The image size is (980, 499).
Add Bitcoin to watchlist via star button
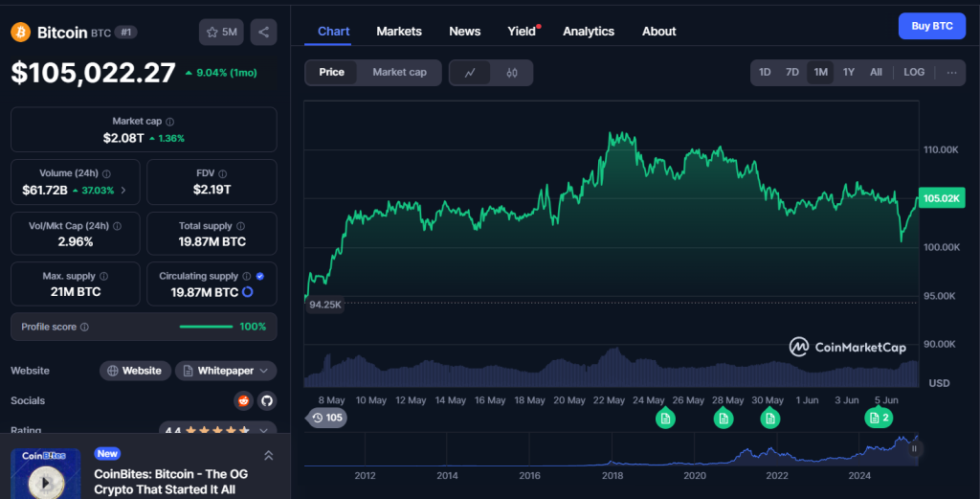click(x=221, y=32)
